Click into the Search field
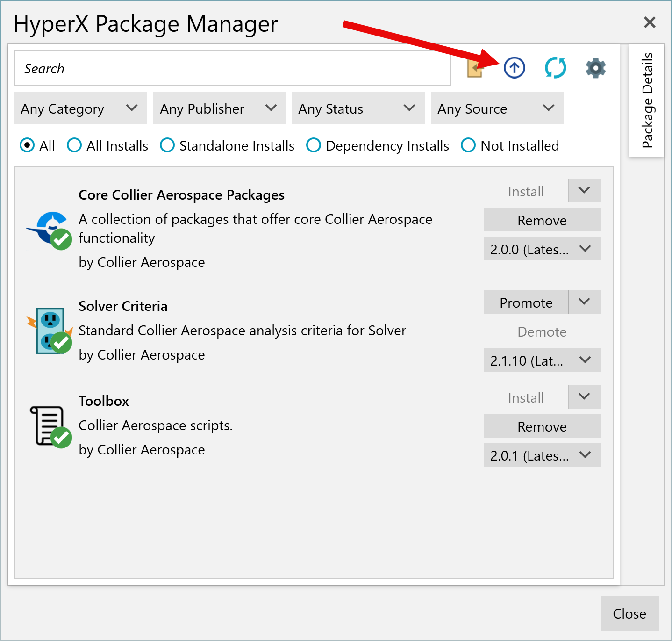Screen dimensions: 672x641 coord(232,68)
